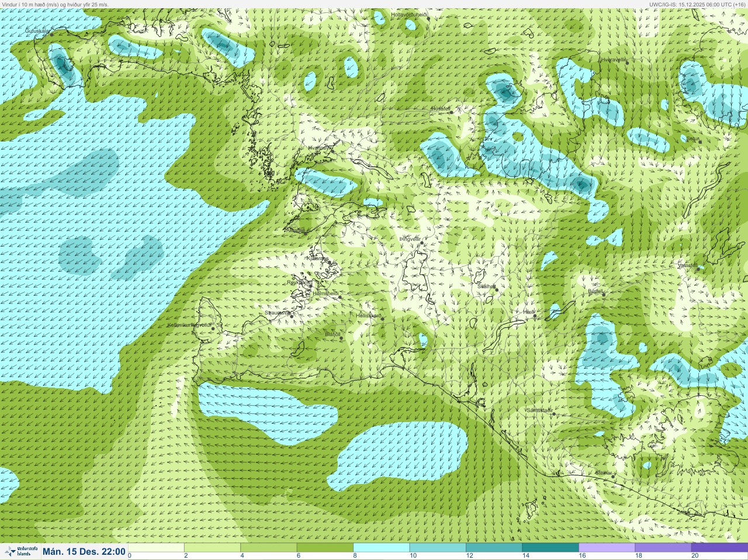Viewport: 748px width, 560px height.
Task: Click the Búrfell station label
Action: (x=595, y=291)
